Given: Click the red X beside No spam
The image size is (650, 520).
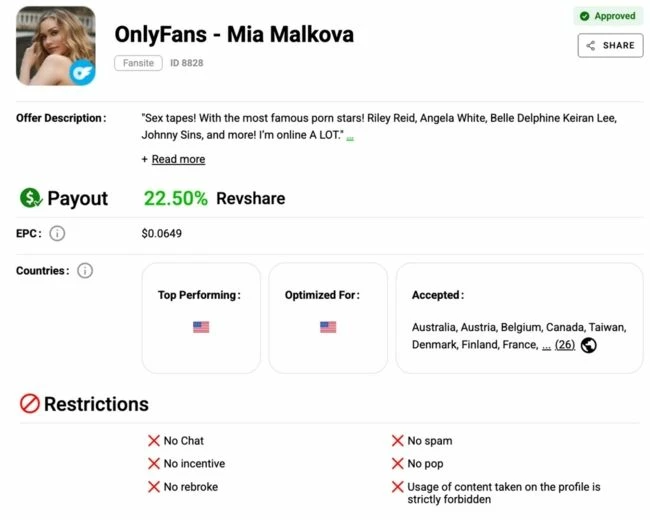Looking at the screenshot, I should pos(398,441).
